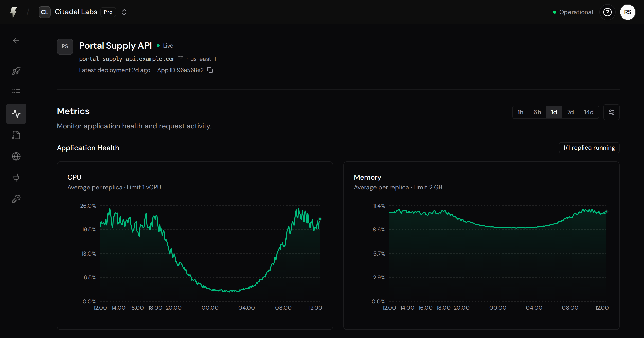Click the Pro plan badge
The width and height of the screenshot is (644, 338).
108,12
